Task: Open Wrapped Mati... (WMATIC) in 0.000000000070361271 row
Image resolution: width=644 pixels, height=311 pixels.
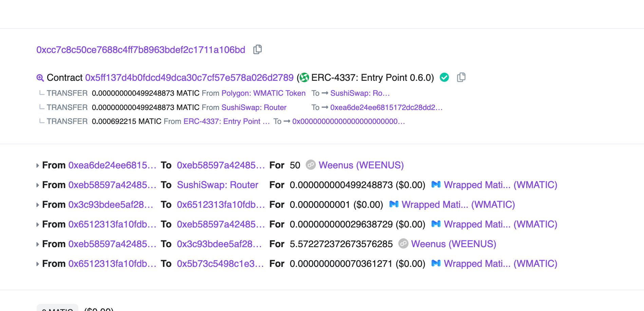Action: [500, 263]
